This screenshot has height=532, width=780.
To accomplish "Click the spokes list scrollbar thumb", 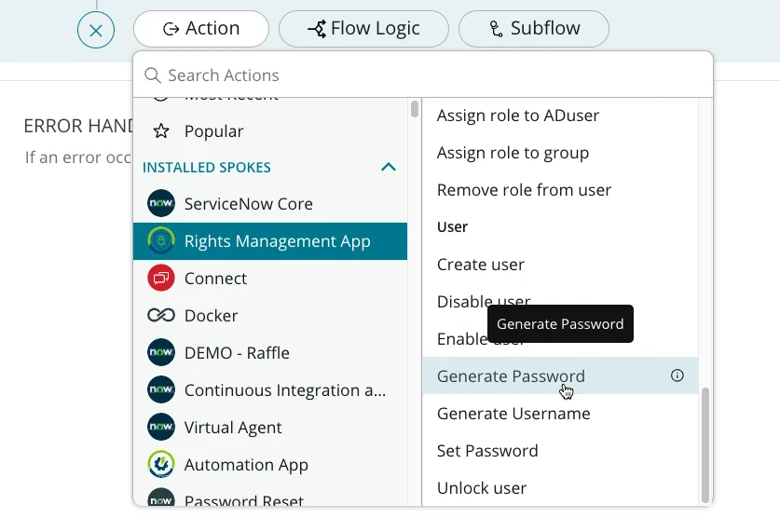I will [415, 109].
